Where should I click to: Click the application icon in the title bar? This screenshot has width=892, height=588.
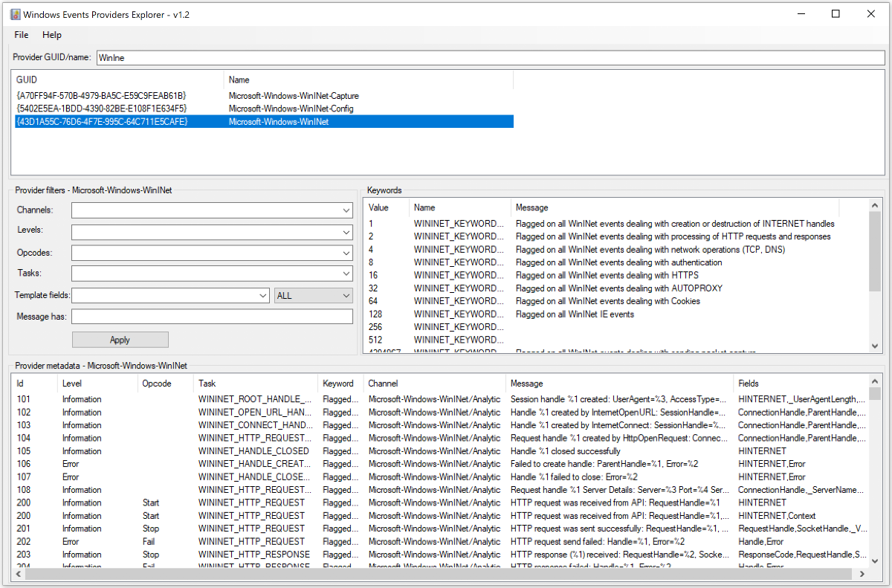(x=15, y=14)
